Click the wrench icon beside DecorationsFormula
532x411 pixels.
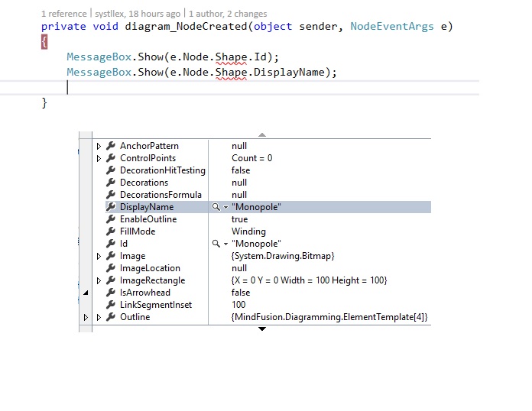pyautogui.click(x=111, y=195)
